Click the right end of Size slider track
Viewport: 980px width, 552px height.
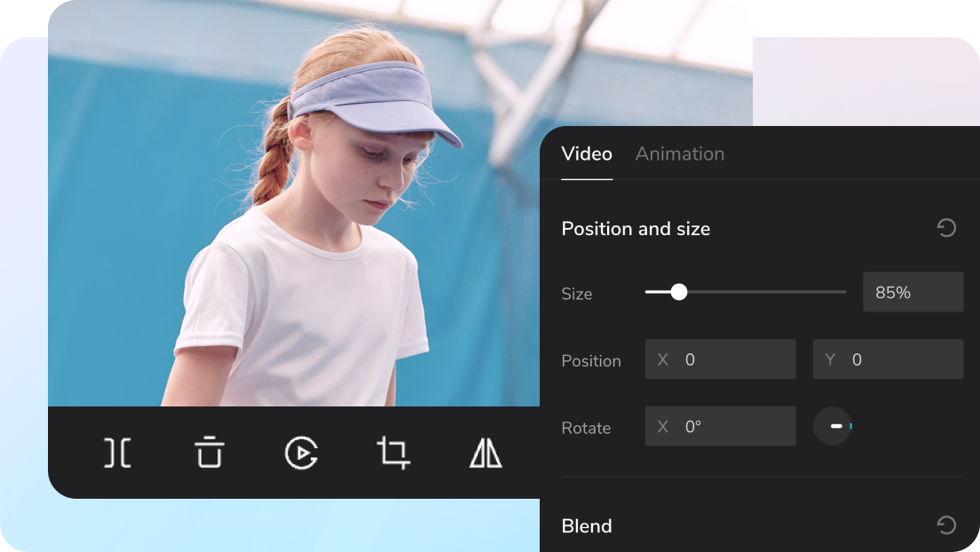(x=843, y=292)
